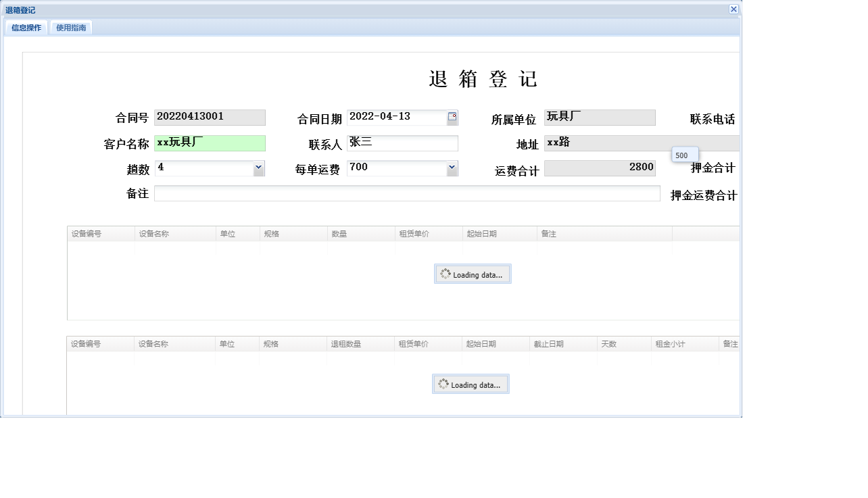The width and height of the screenshot is (868, 498).
Task: Click the 设备名称 column header
Action: coord(174,233)
